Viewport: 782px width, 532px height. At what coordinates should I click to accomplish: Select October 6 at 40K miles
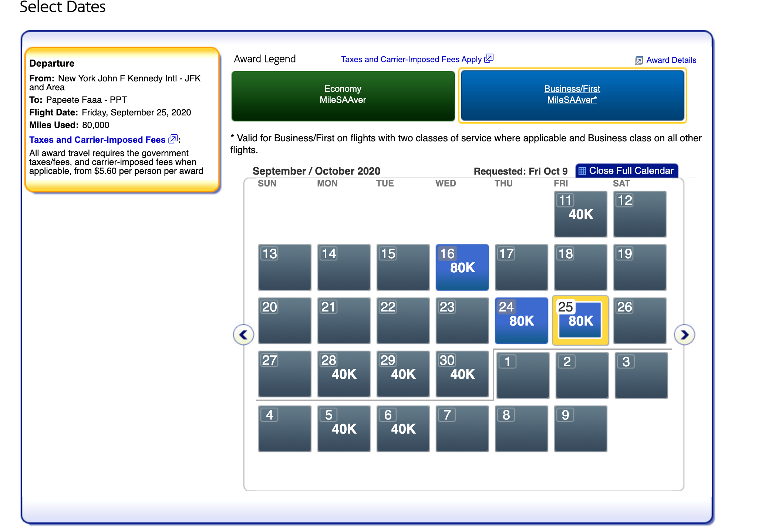point(403,428)
